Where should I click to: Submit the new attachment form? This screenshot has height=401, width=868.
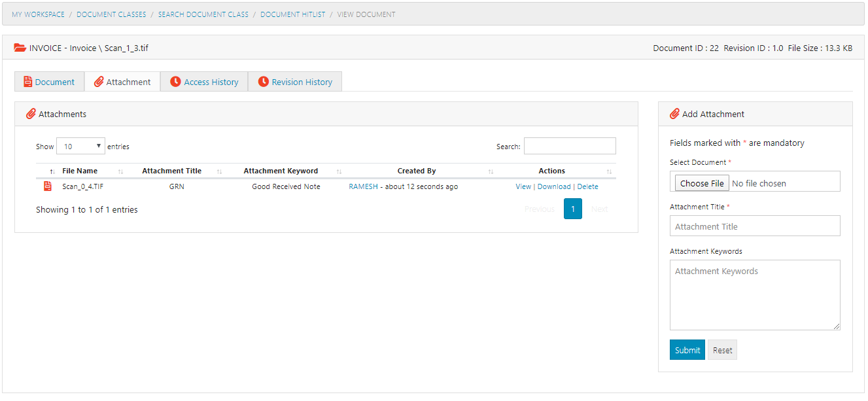coord(687,350)
